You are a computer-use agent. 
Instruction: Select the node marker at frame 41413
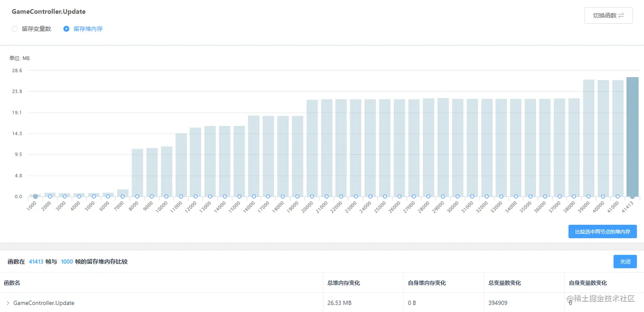(632, 196)
